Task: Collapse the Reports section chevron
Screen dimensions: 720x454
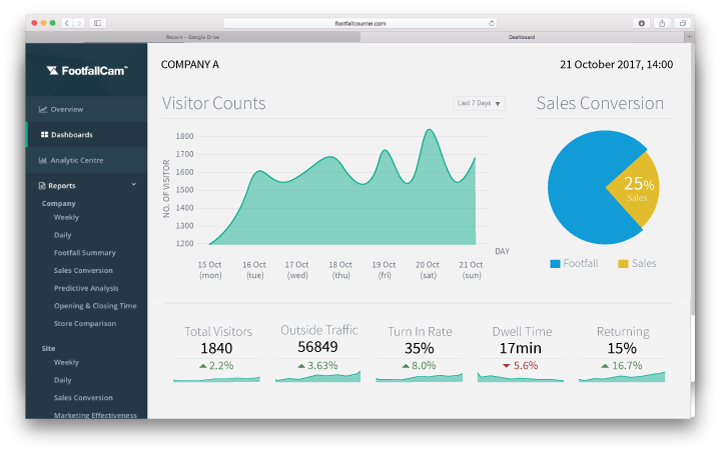Action: 134,185
